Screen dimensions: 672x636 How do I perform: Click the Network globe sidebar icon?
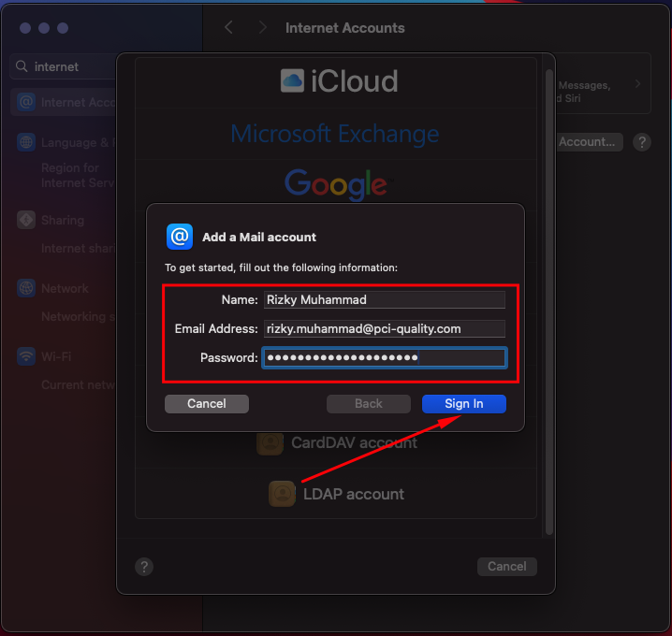(x=26, y=288)
